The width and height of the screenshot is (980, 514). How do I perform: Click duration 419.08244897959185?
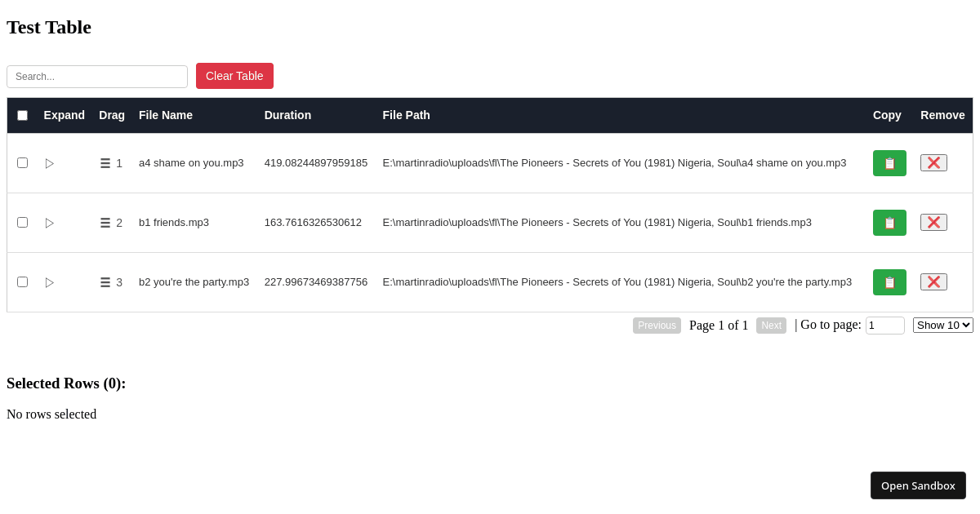tap(316, 163)
